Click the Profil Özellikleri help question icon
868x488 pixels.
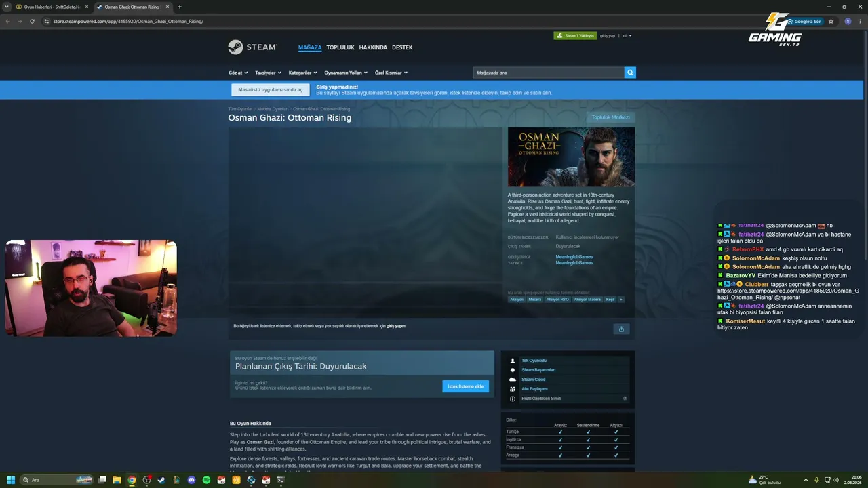coord(625,399)
